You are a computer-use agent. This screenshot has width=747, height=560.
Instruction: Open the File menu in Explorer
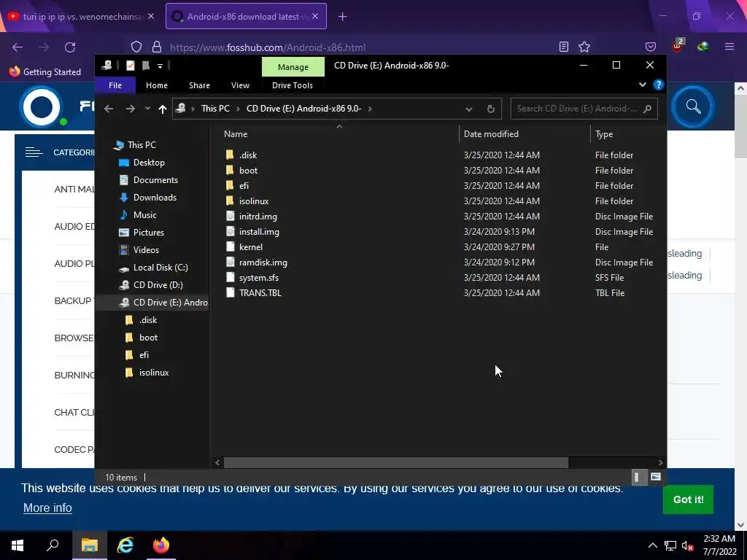(115, 85)
